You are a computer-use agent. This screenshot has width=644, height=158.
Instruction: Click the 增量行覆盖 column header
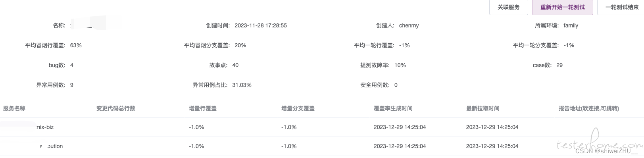pyautogui.click(x=203, y=108)
